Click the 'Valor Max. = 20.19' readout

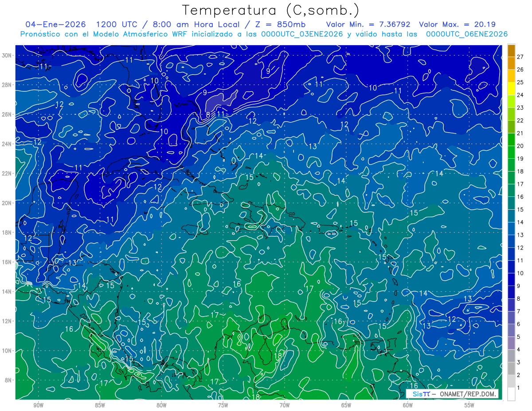coord(457,24)
